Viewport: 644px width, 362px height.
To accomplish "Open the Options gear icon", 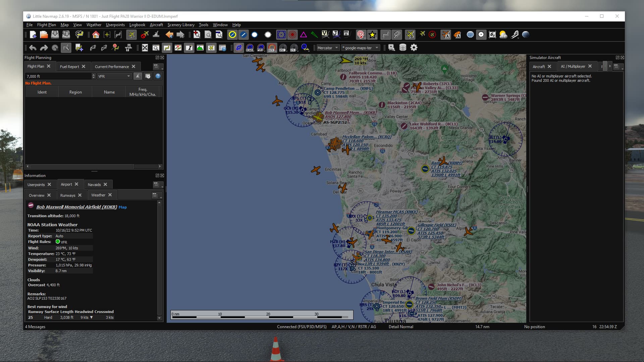I will [x=414, y=48].
